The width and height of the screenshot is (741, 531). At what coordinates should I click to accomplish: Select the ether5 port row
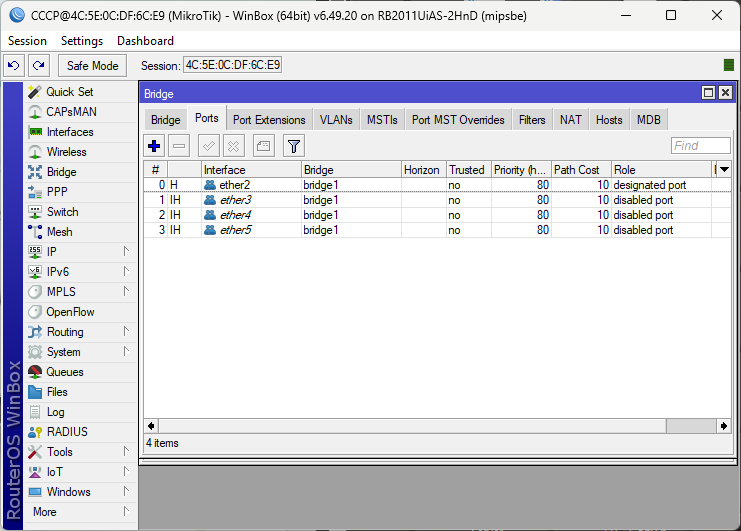point(437,230)
